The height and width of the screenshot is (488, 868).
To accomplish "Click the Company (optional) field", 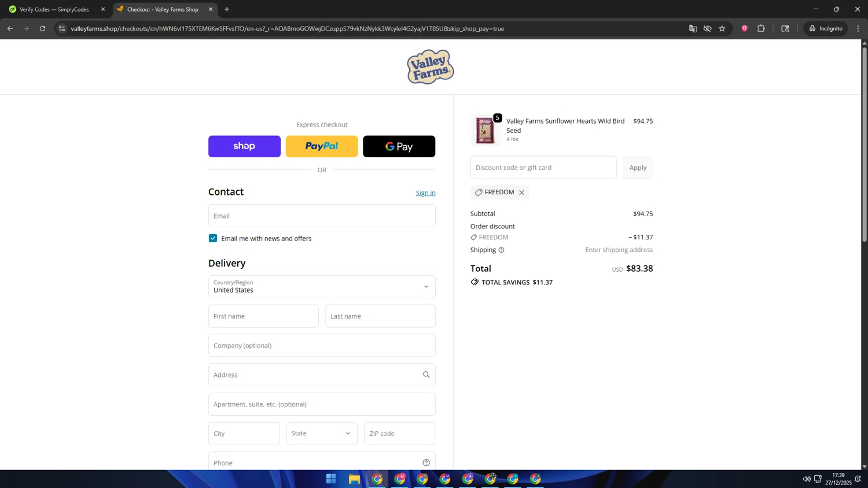I will (322, 346).
